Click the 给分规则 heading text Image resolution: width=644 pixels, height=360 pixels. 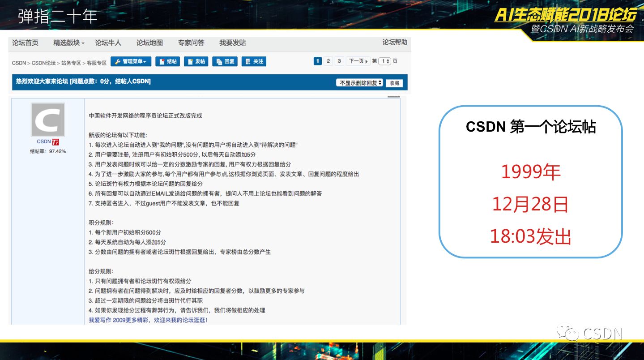(x=101, y=271)
